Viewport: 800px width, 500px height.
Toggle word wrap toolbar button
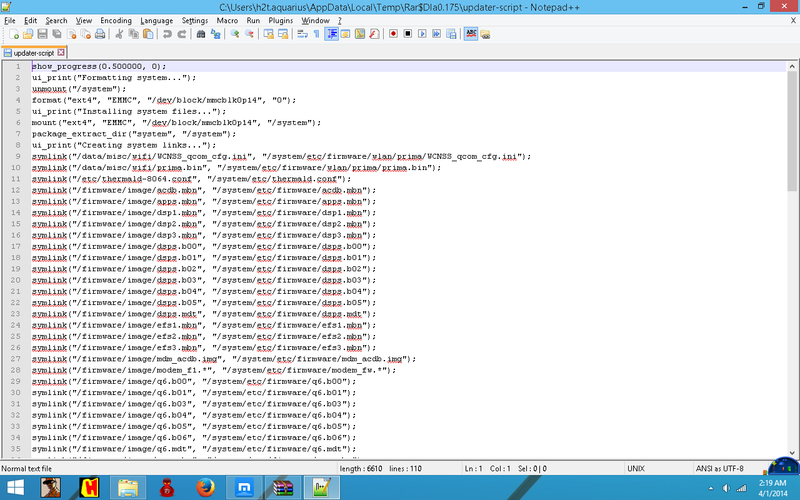[x=302, y=34]
